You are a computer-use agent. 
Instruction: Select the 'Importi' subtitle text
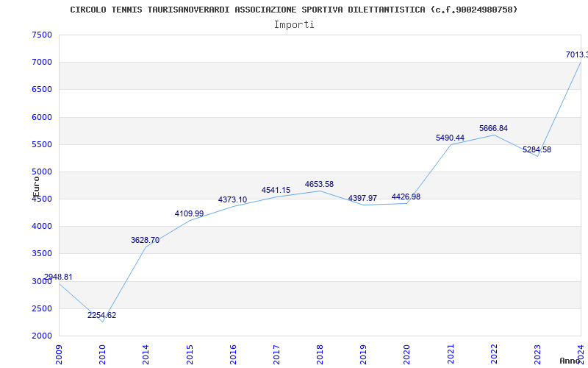294,25
